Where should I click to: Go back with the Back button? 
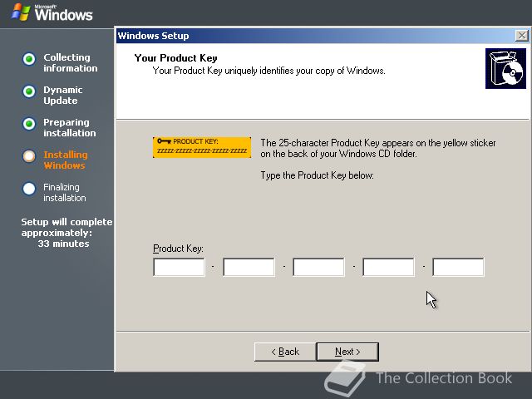point(285,352)
